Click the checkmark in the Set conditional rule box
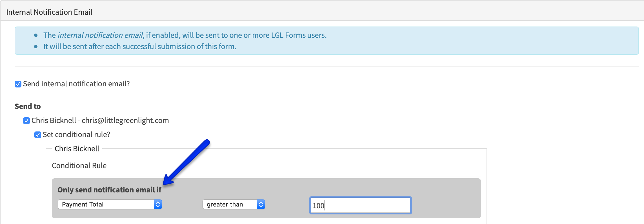The height and width of the screenshot is (224, 644). coord(37,135)
